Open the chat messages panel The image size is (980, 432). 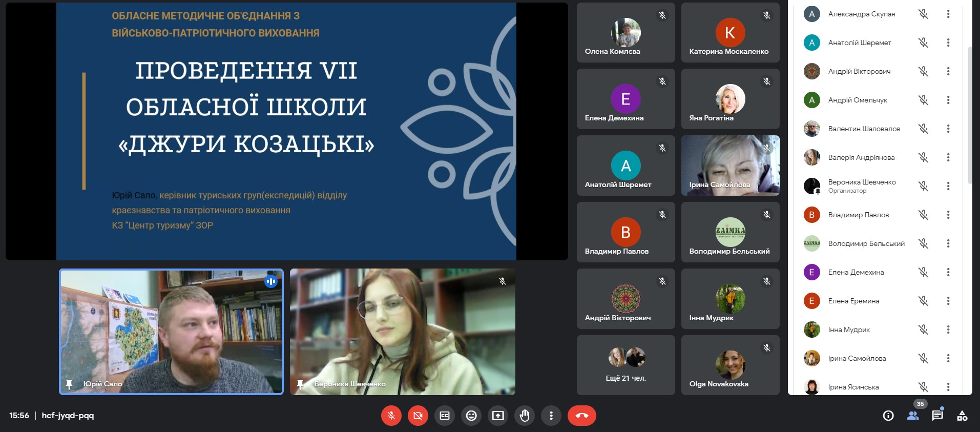(x=937, y=416)
